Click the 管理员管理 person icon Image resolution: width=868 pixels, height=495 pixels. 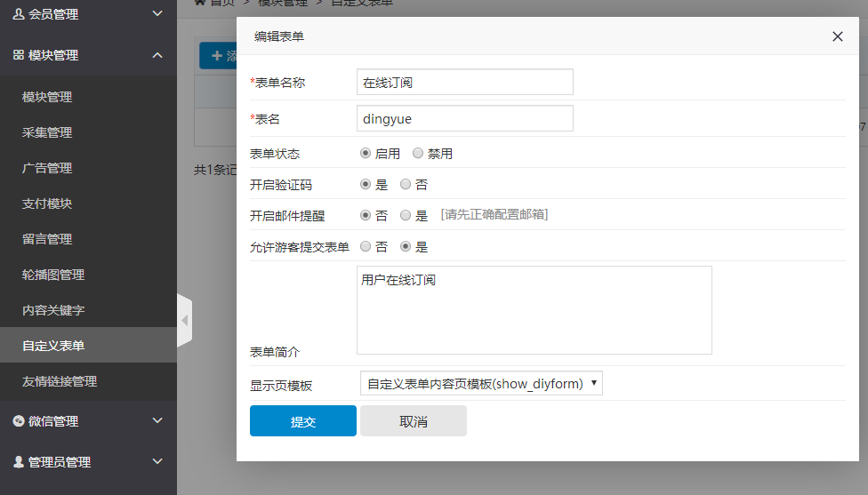[19, 462]
